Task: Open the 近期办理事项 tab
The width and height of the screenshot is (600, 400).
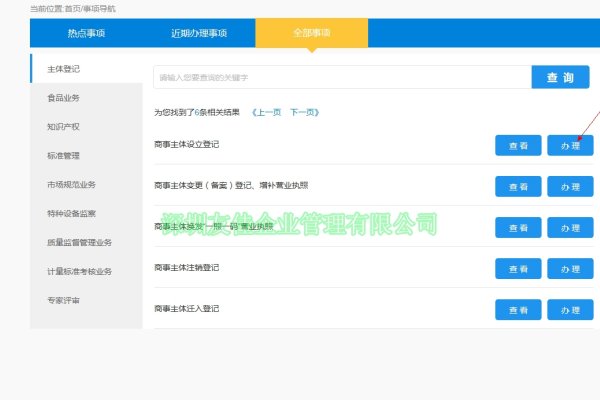Action: [x=199, y=33]
